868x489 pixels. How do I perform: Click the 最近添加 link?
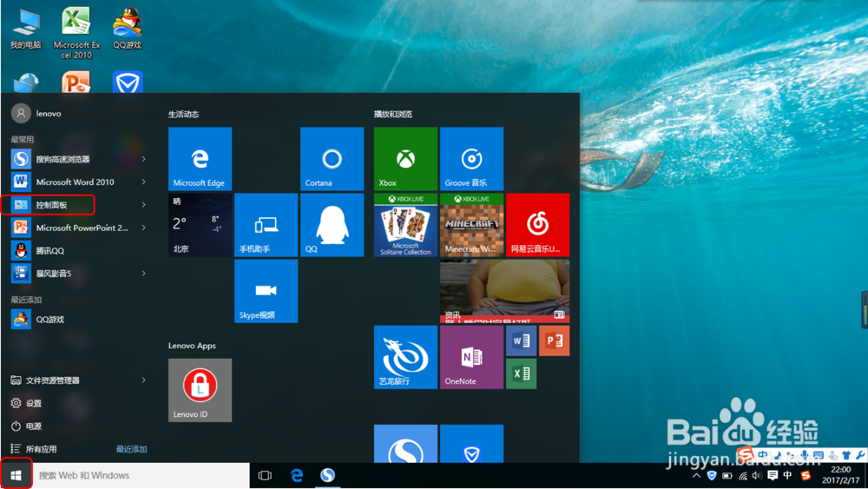click(x=132, y=449)
